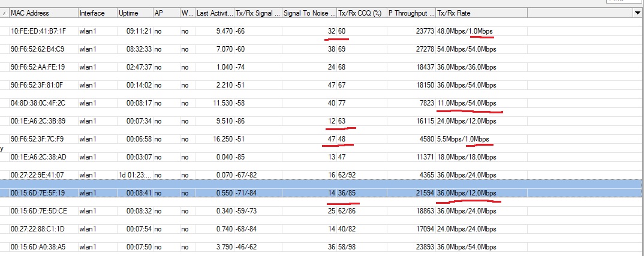Open the column selector dropdown arrow
The image size is (644, 256).
coord(636,13)
